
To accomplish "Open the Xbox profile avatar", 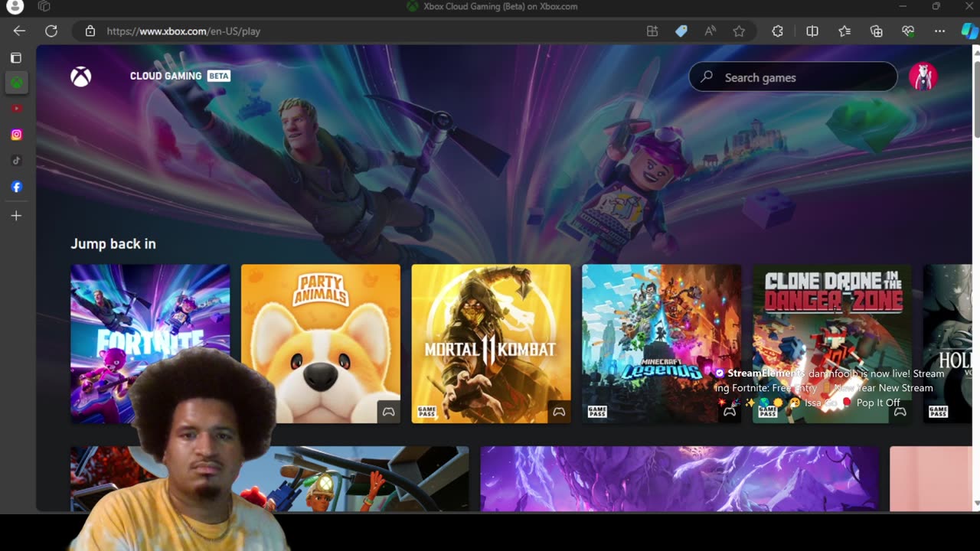I will pyautogui.click(x=923, y=77).
